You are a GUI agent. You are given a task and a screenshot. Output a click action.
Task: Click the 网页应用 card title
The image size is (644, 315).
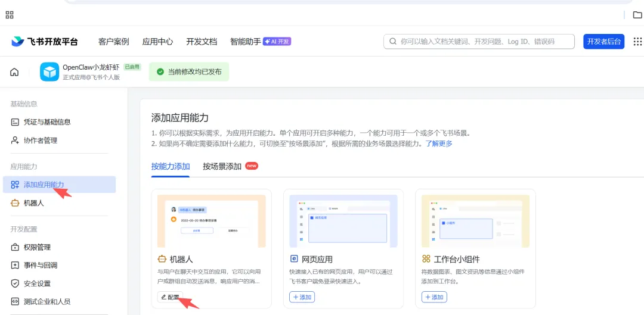[x=317, y=259]
